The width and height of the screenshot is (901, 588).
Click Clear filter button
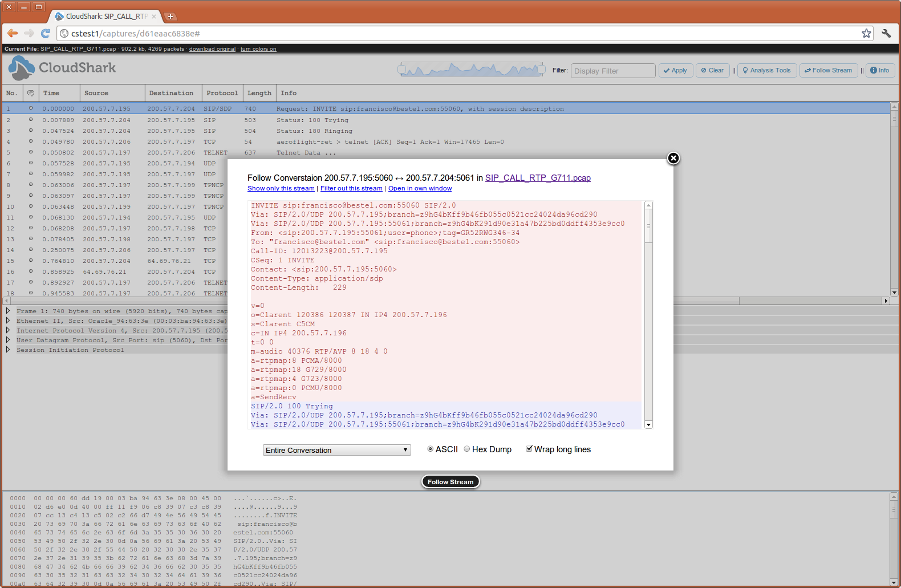point(713,71)
